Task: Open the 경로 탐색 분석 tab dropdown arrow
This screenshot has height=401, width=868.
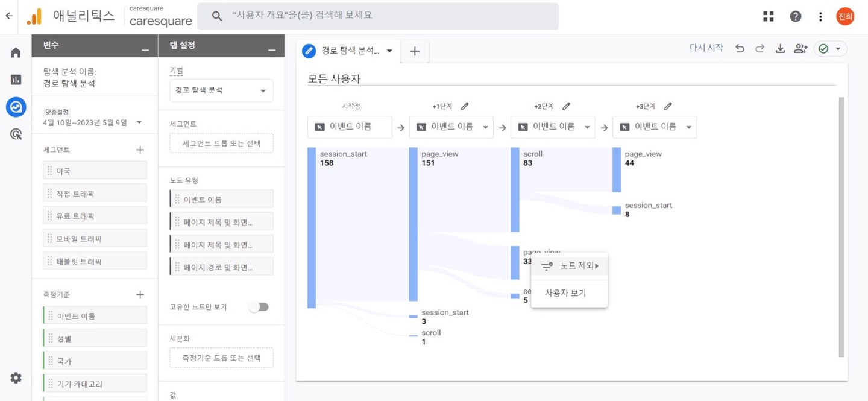Action: pyautogui.click(x=389, y=51)
